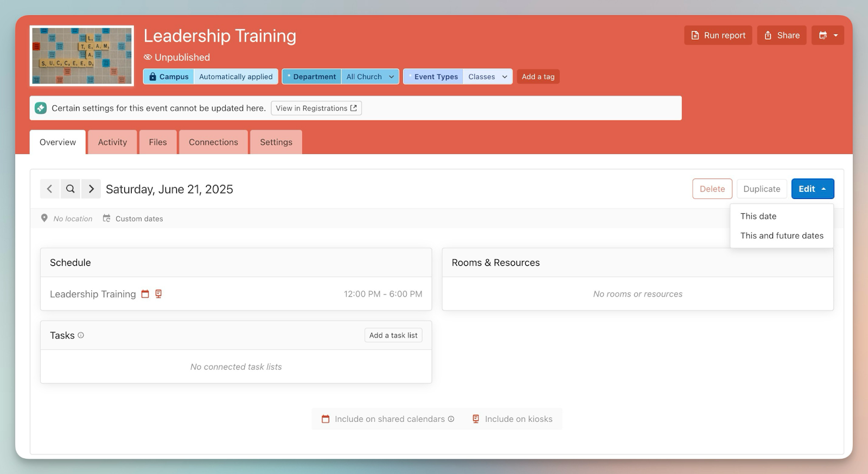Open the calendar subscribe dropdown icon
The width and height of the screenshot is (868, 474).
tap(827, 35)
